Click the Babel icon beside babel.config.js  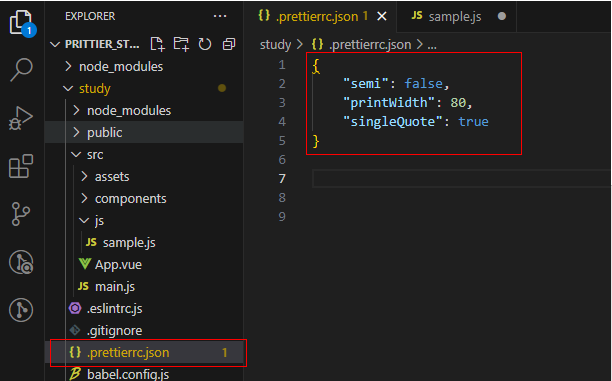(x=75, y=374)
